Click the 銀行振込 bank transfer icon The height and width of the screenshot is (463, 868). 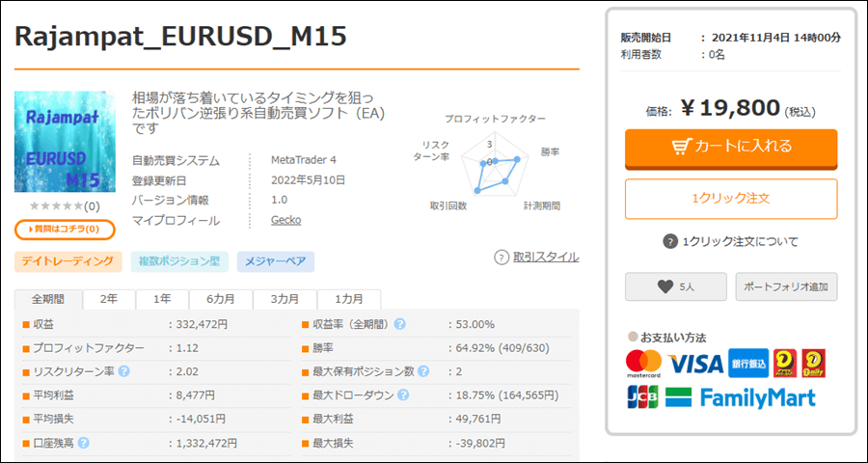pyautogui.click(x=748, y=364)
